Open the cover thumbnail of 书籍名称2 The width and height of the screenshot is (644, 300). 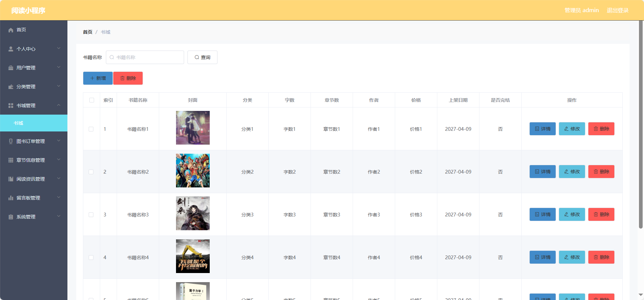193,171
